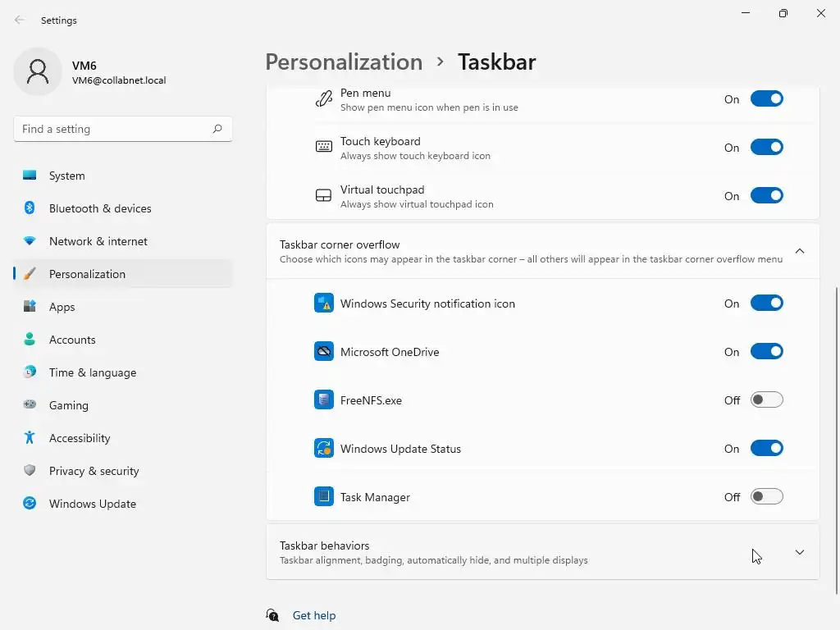Click the Task Manager app icon
The image size is (840, 630).
324,497
